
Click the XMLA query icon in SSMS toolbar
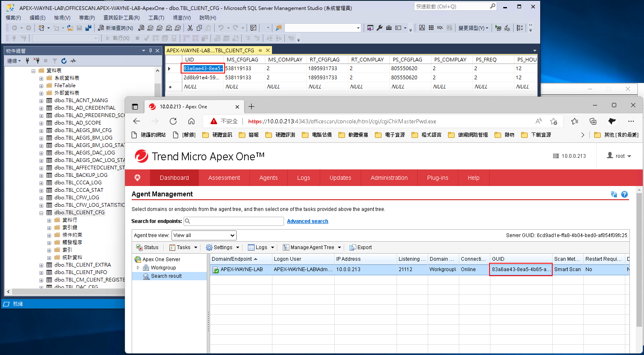coord(169,28)
